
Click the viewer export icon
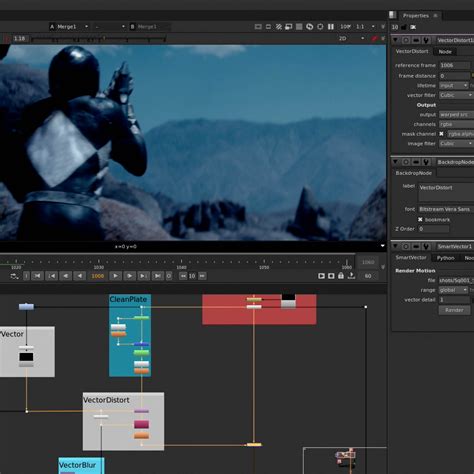351,276
